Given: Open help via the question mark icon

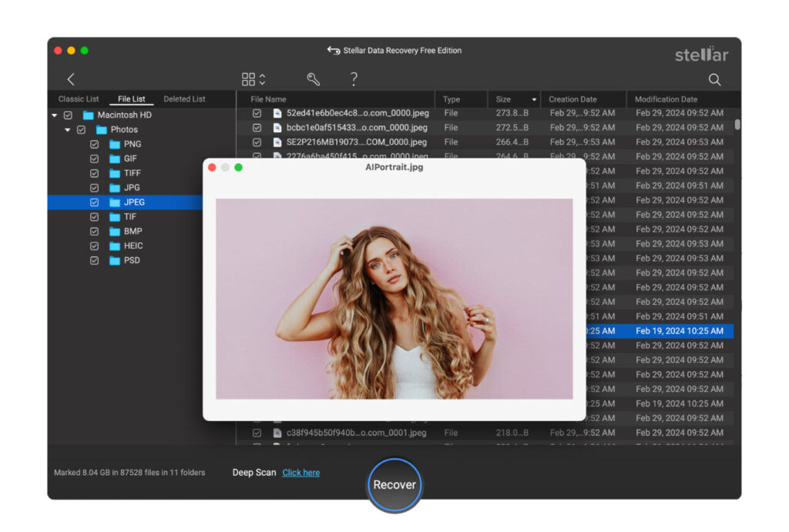Looking at the screenshot, I should pyautogui.click(x=354, y=79).
